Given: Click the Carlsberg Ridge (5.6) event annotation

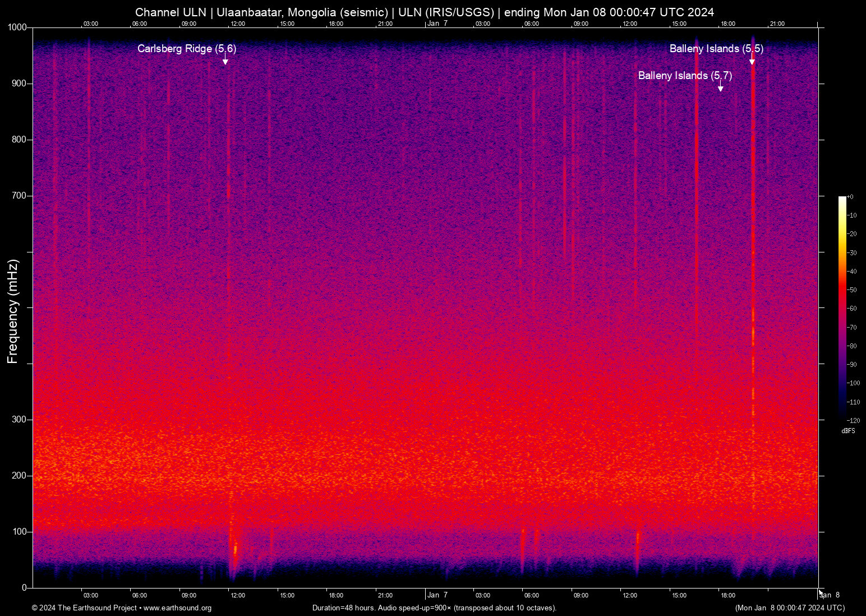Looking at the screenshot, I should click(187, 49).
